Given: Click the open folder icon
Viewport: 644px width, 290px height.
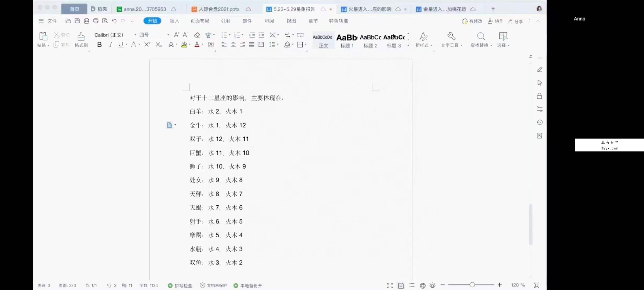Looking at the screenshot, I should [x=68, y=21].
